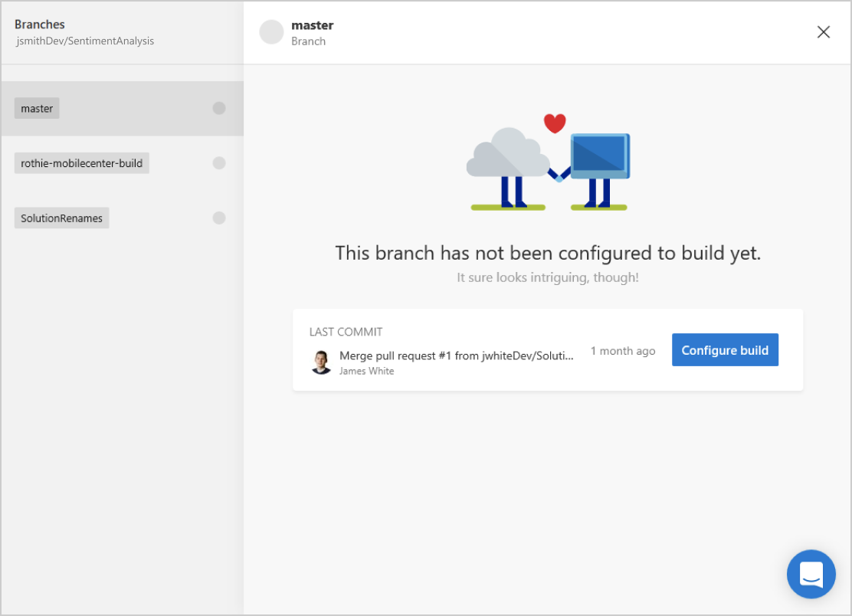Click the master title in header
852x616 pixels.
pos(313,25)
